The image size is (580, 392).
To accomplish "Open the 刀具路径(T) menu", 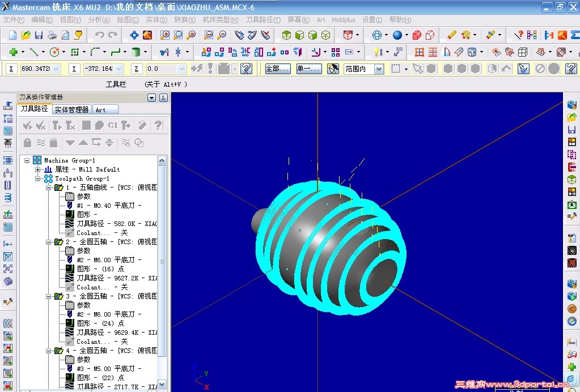I will click(x=263, y=20).
